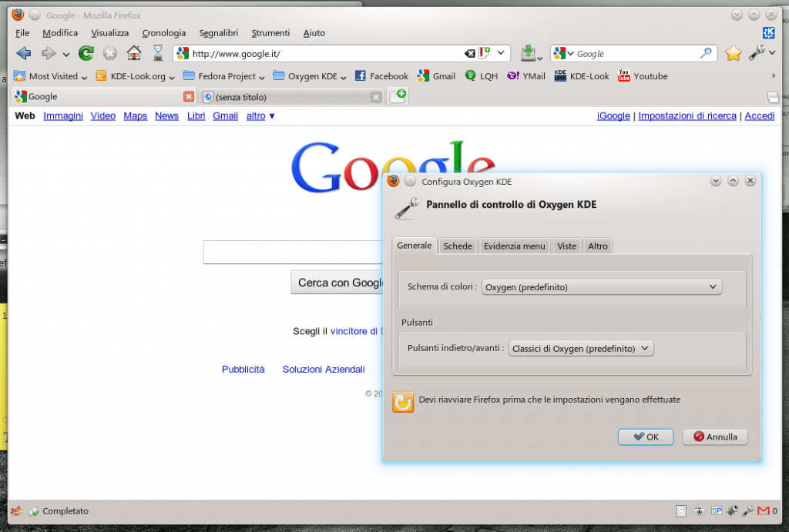The width and height of the screenshot is (789, 532).
Task: Expand the Most Visited bookmarks folder
Action: [x=52, y=76]
